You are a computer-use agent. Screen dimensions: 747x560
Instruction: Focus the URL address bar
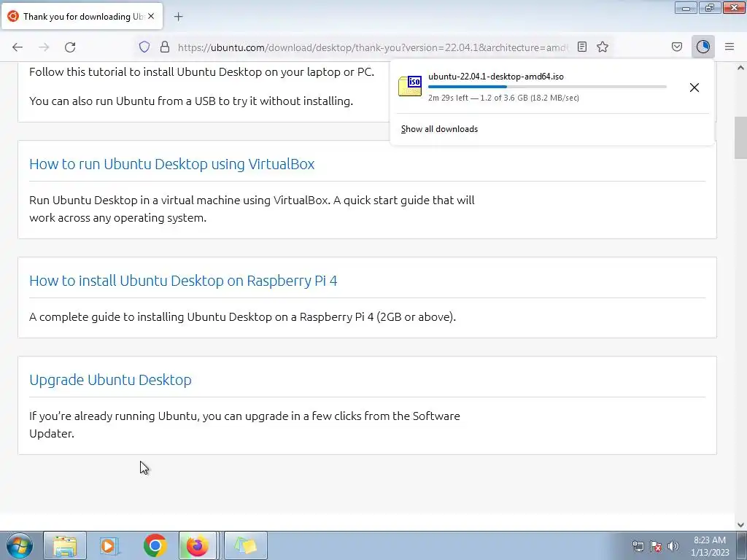pyautogui.click(x=372, y=47)
